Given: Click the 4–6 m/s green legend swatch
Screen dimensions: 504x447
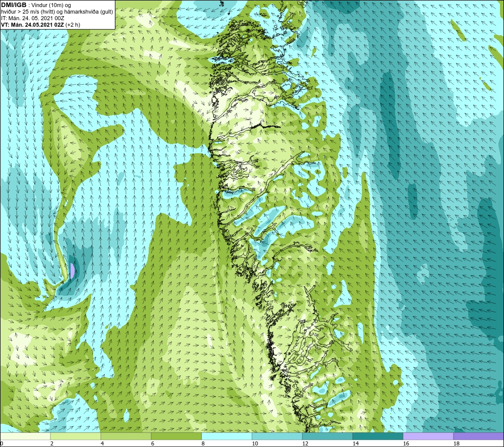Looking at the screenshot, I should pyautogui.click(x=126, y=436).
